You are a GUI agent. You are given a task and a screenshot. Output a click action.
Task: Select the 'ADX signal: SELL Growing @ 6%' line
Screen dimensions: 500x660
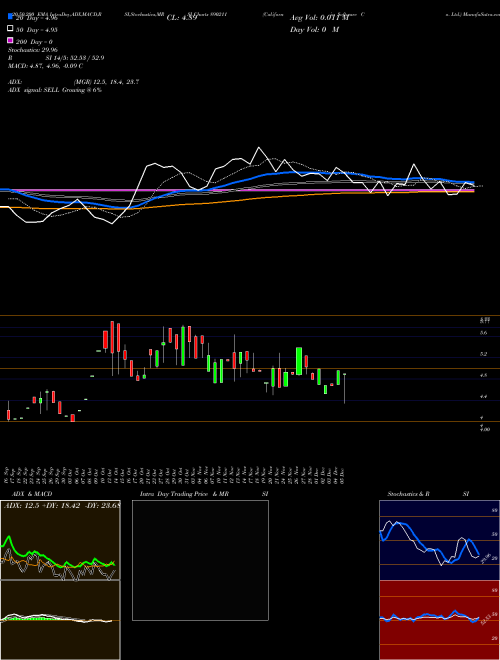coord(55,90)
